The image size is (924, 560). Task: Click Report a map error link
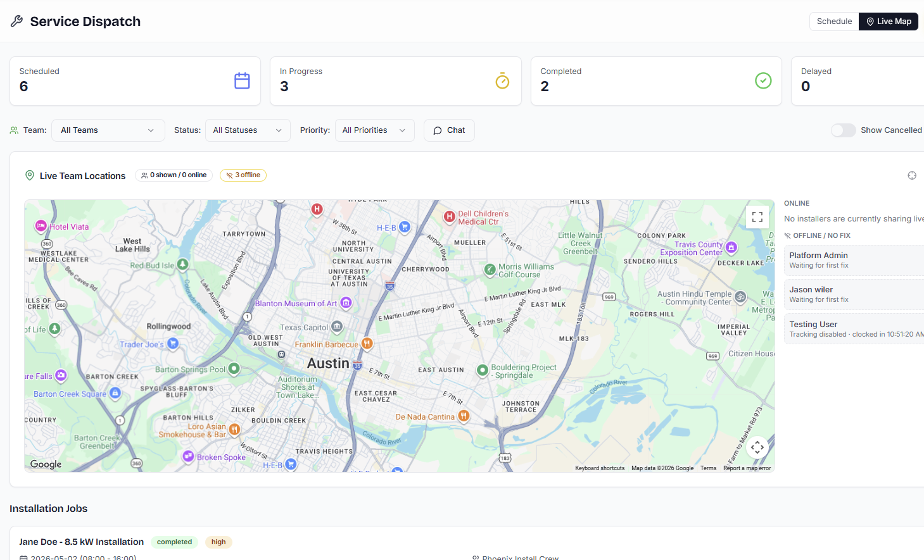(747, 468)
